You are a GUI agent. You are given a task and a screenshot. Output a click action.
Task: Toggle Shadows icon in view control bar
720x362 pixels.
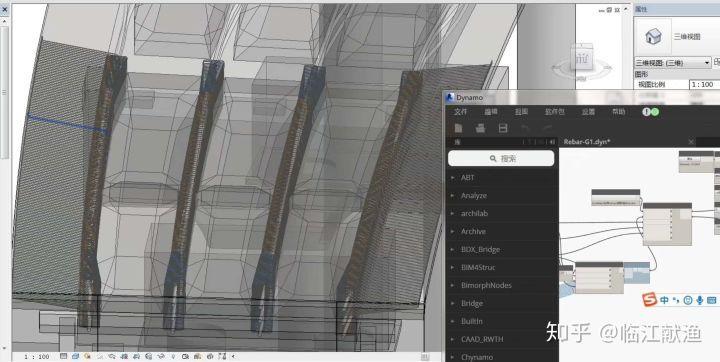[99, 356]
